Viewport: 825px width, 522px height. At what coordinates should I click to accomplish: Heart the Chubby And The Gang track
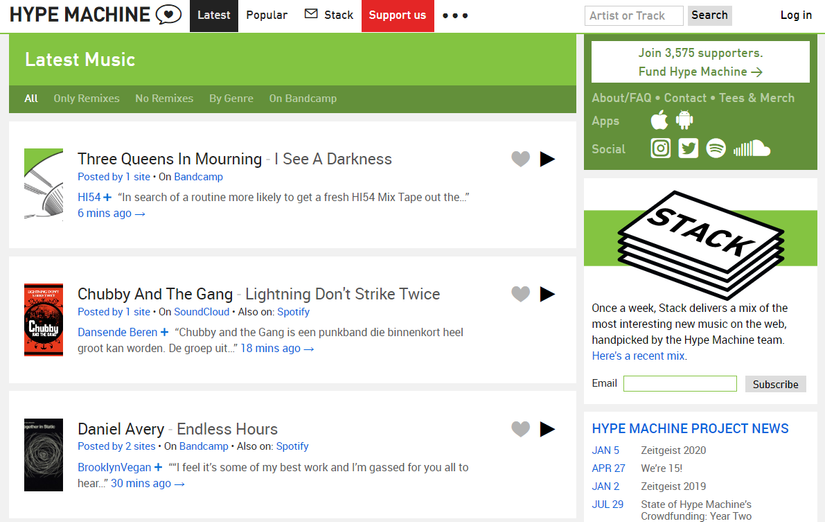tap(520, 294)
